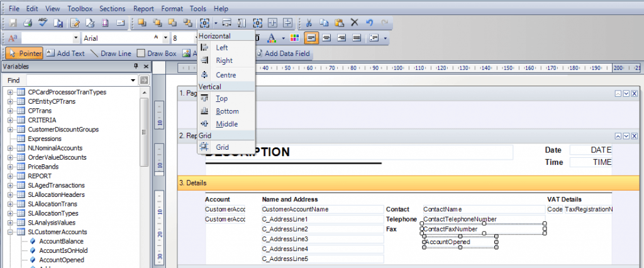This screenshot has width=644, height=268.
Task: Click the Align Controls icon button
Action: [x=204, y=23]
